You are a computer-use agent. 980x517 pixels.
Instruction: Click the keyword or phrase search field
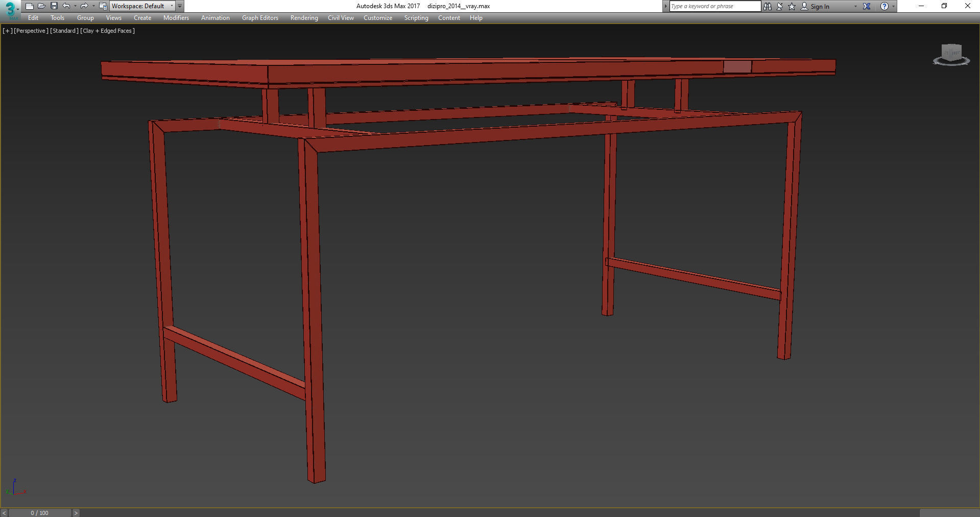tap(715, 6)
